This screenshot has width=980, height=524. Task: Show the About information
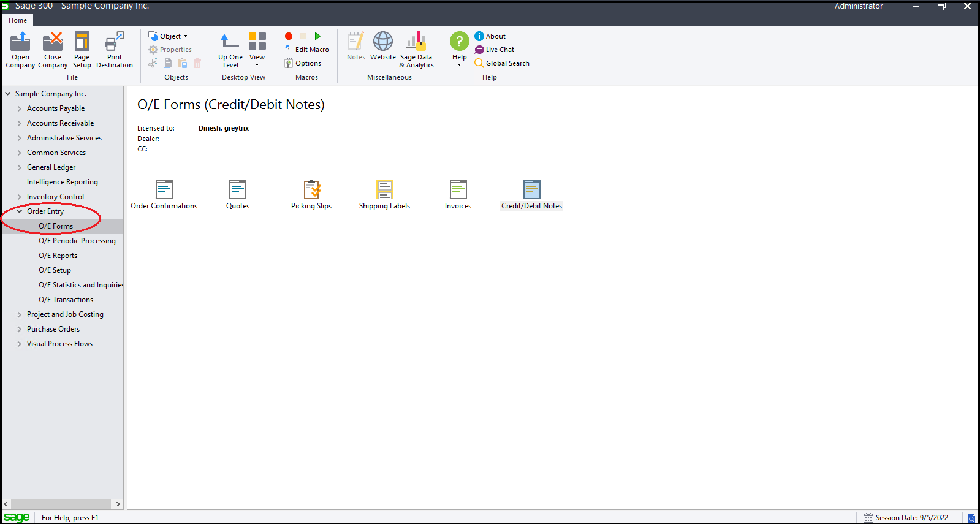(490, 36)
